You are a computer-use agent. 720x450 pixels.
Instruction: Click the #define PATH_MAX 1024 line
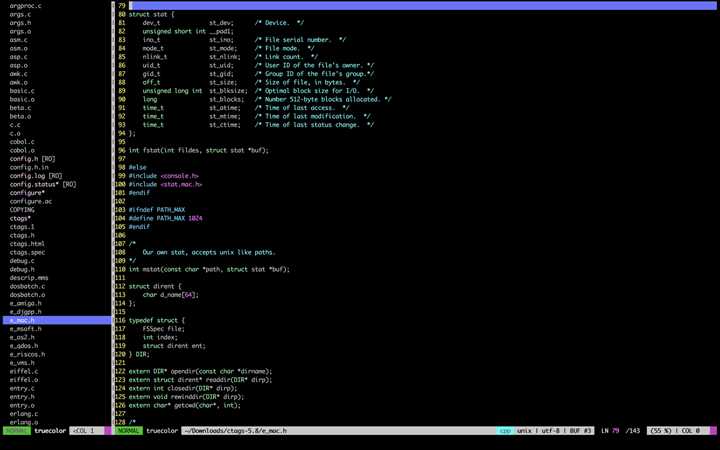(x=165, y=218)
